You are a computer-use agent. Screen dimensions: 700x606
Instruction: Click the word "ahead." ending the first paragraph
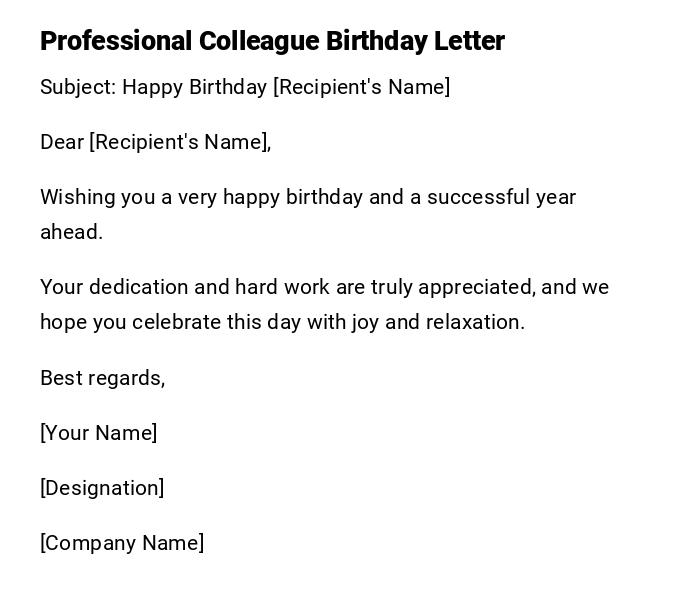tap(71, 232)
